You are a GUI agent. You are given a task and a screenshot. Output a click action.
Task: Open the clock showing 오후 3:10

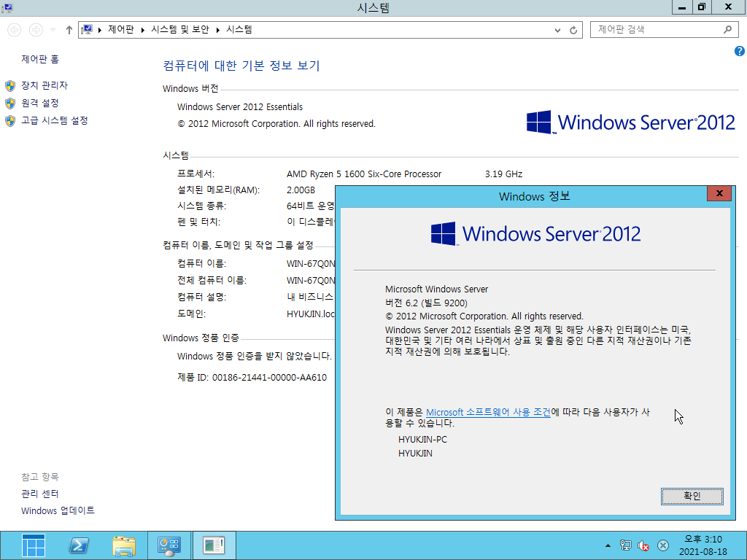coord(703,545)
